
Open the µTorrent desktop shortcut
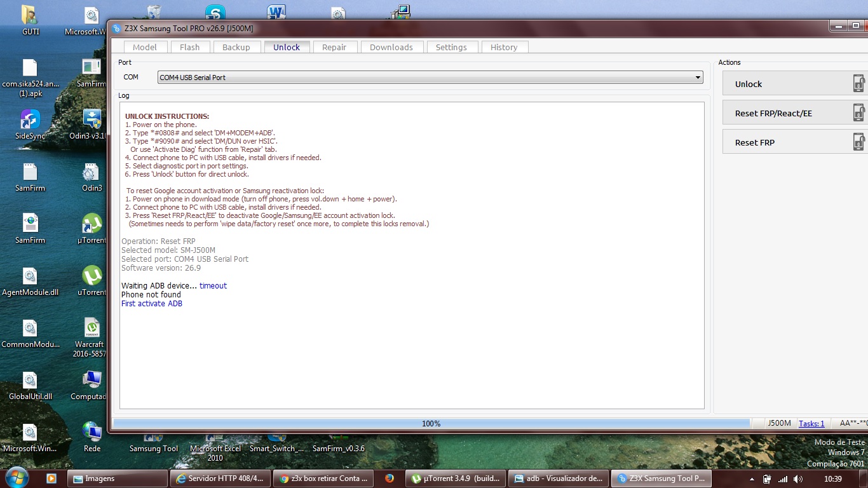92,229
